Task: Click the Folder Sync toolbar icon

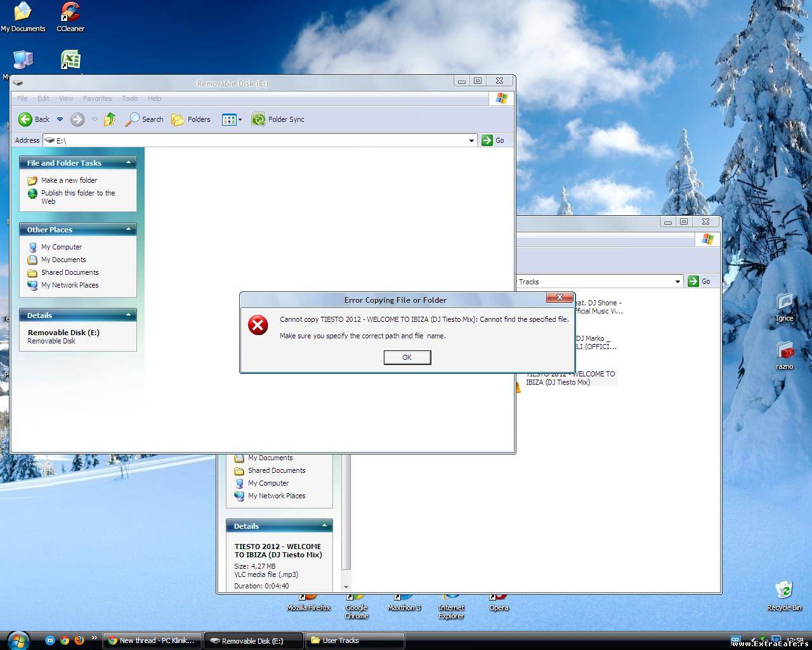Action: [258, 119]
